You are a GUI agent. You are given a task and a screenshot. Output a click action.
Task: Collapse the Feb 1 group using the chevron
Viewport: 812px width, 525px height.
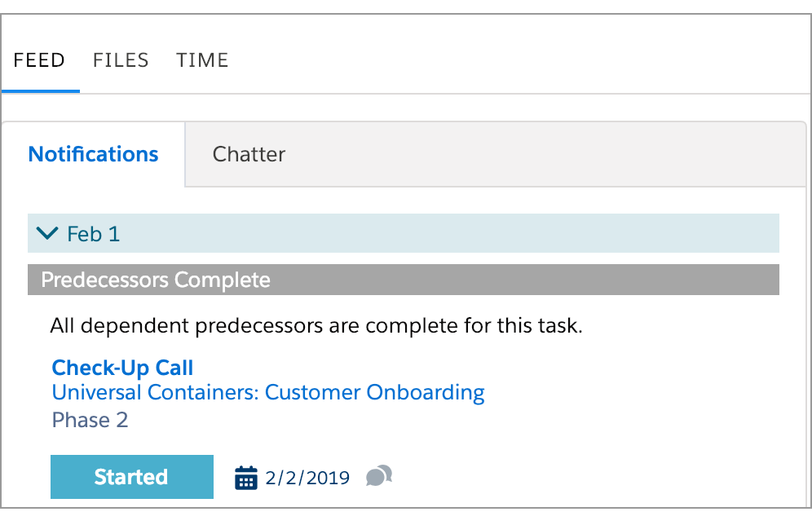(x=47, y=233)
